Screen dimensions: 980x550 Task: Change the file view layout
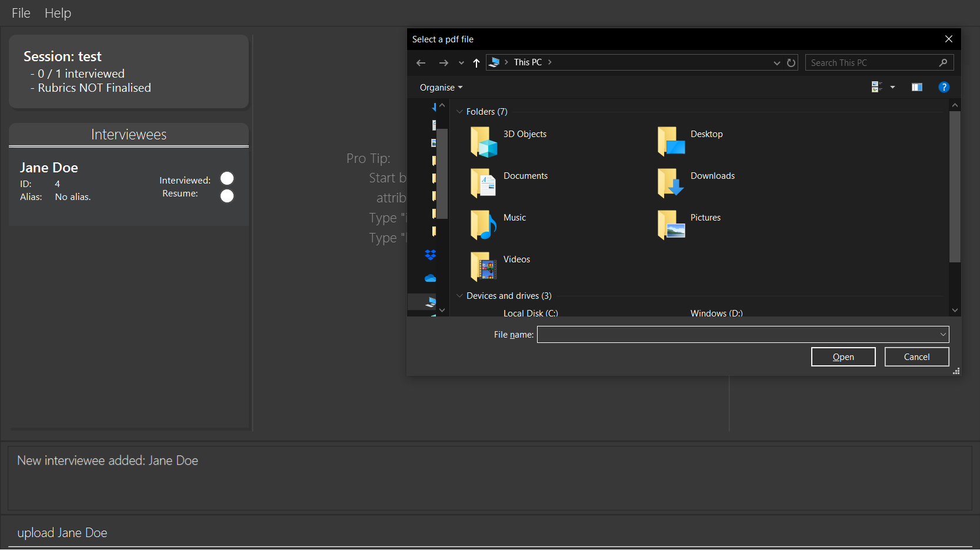[x=876, y=87]
